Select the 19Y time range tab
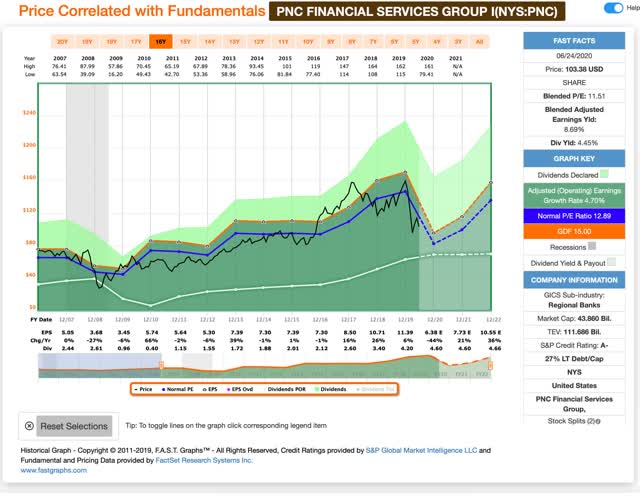640x500 pixels. [87, 42]
